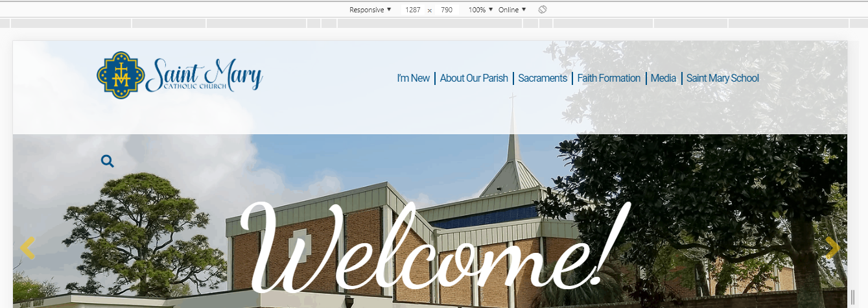Select the widest center segment of the device-width bar
Image resolution: width=868 pixels, height=308 pixels.
pos(430,23)
